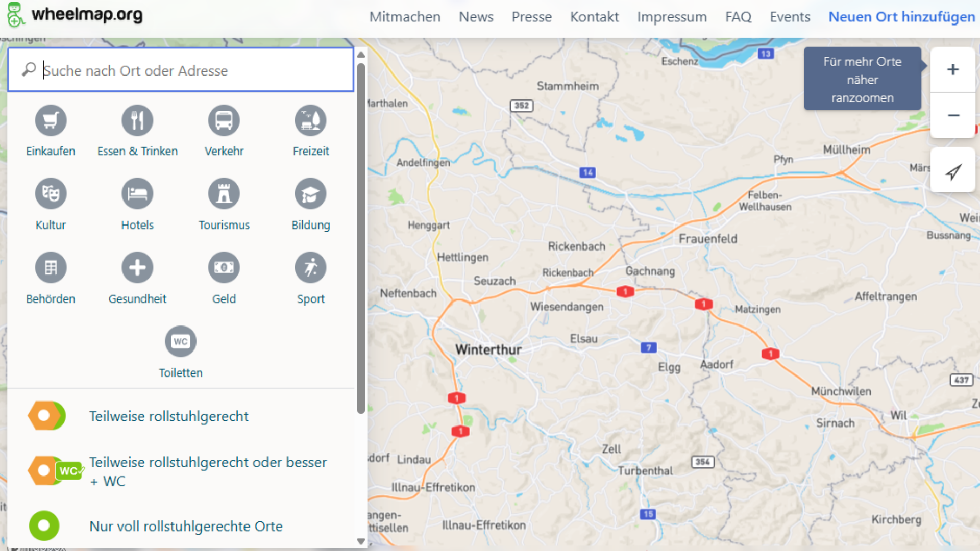Screen dimensions: 980x551
Task: Zoom out with the minus button
Action: tap(953, 115)
